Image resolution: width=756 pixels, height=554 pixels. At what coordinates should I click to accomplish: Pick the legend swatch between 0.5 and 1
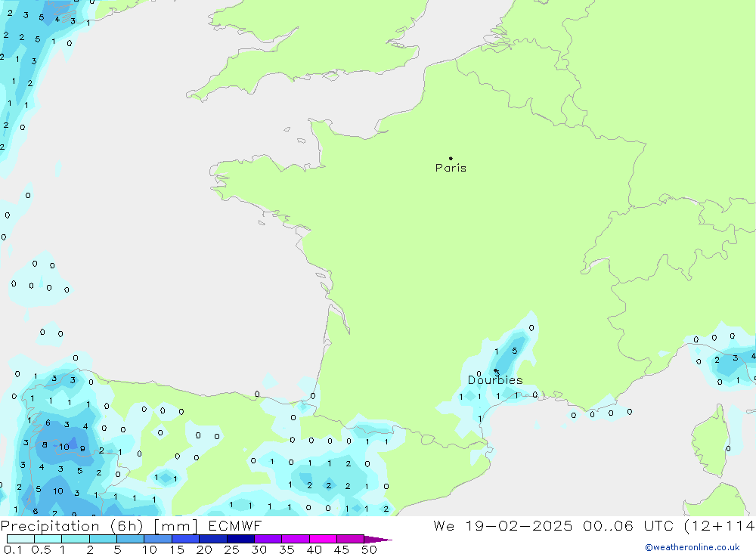(x=48, y=539)
